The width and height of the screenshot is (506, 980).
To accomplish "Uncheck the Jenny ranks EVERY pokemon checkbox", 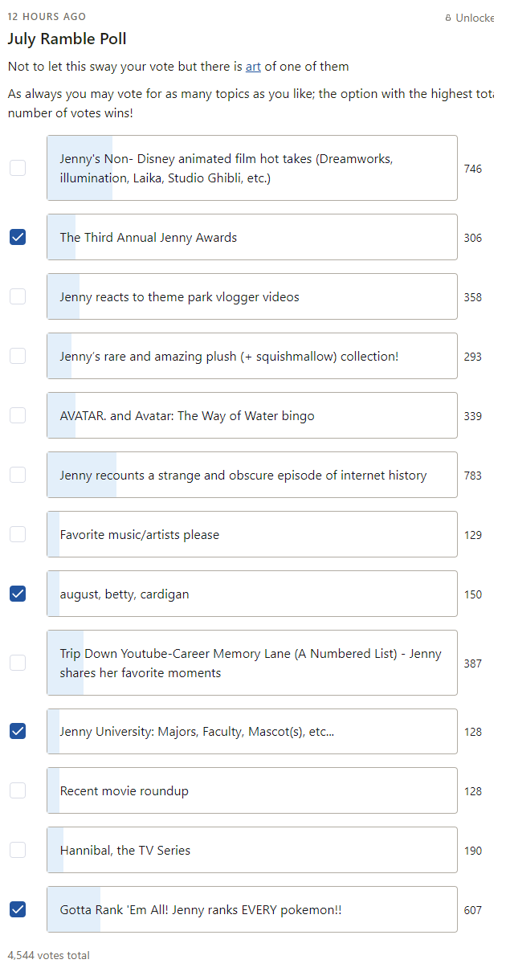I will (x=18, y=909).
